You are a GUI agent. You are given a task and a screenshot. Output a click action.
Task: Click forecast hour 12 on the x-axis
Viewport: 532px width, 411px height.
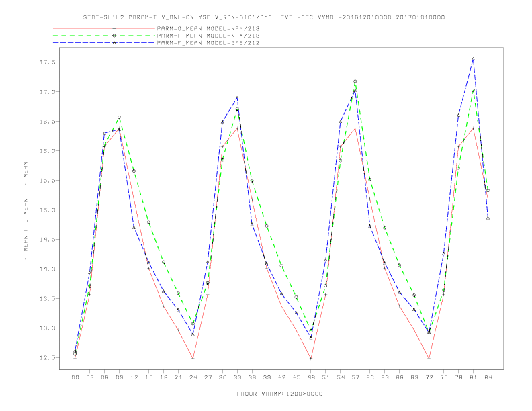(x=134, y=377)
